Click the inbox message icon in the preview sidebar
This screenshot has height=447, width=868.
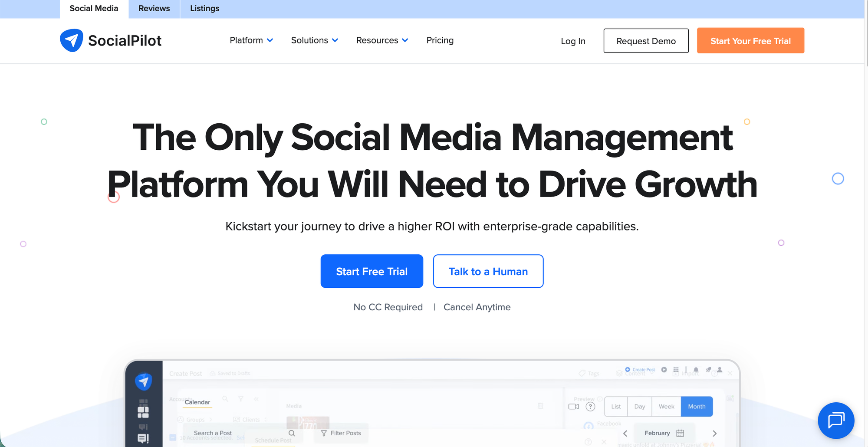coord(143,439)
